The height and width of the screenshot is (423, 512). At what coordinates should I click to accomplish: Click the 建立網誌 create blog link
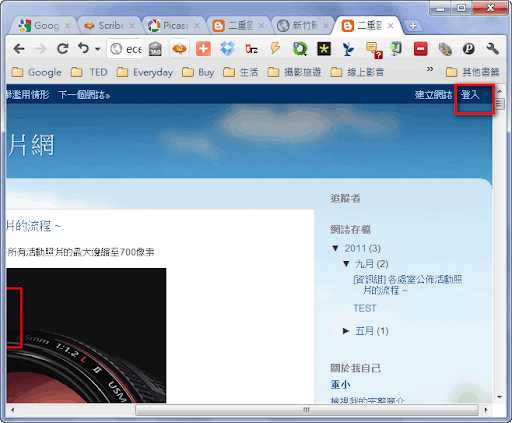(x=433, y=95)
